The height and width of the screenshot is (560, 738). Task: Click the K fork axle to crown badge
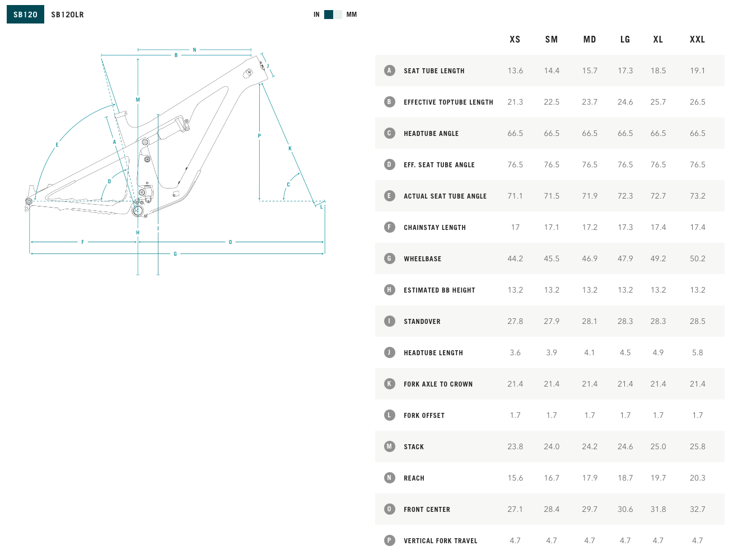pyautogui.click(x=389, y=384)
